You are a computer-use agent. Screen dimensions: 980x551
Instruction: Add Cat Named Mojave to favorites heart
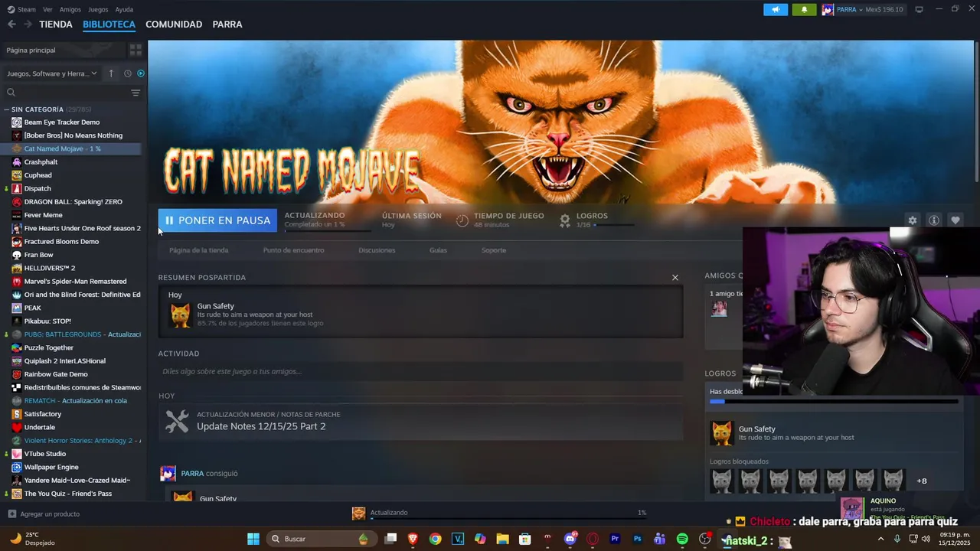coord(955,220)
